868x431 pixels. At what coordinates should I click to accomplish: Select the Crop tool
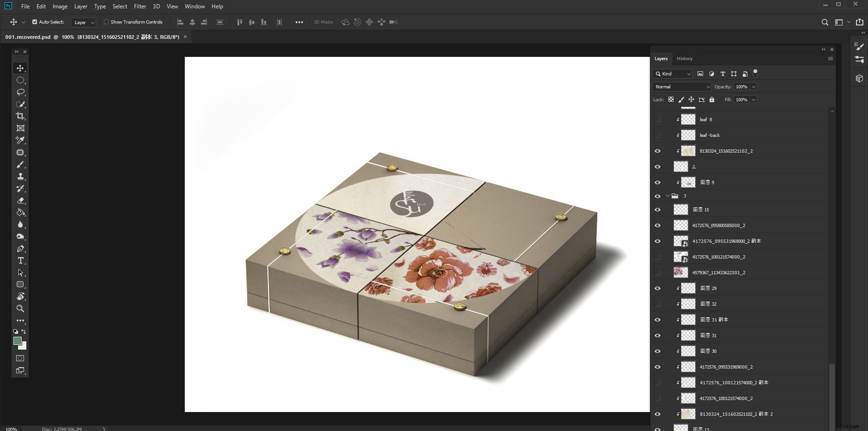point(20,116)
